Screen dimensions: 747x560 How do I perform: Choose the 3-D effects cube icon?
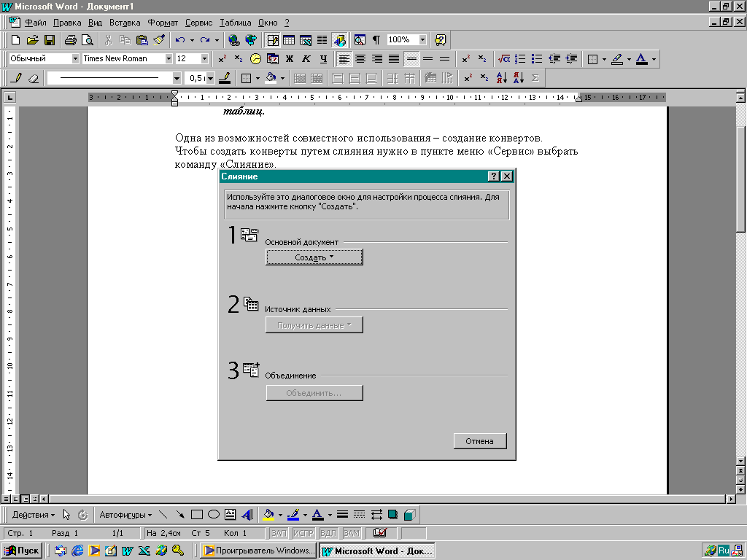pyautogui.click(x=409, y=514)
